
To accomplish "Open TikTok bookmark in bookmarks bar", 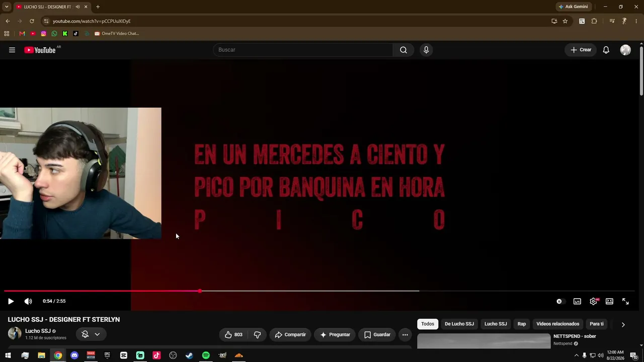I will tap(75, 34).
